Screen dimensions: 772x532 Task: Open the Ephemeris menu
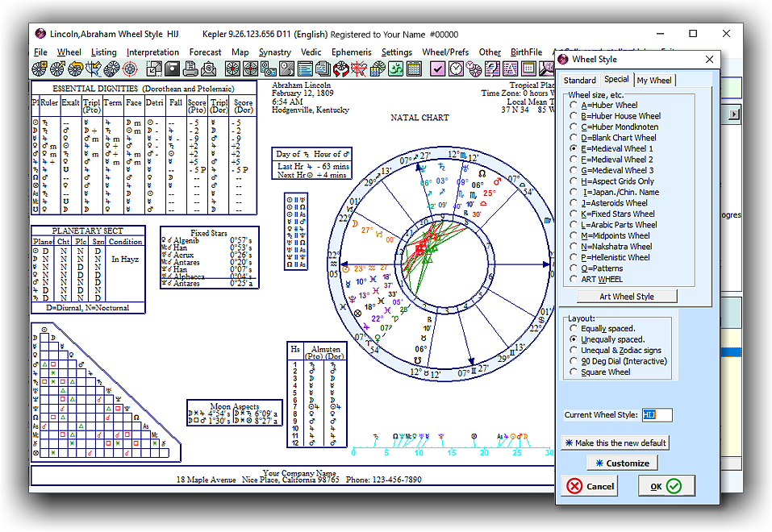point(351,52)
